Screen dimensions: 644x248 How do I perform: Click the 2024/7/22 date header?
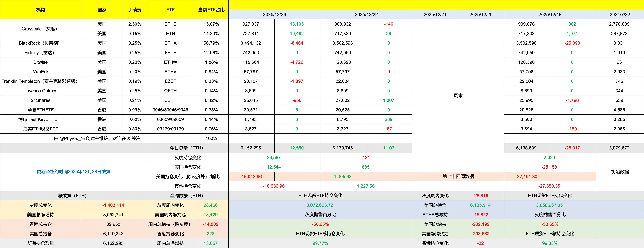coord(620,14)
